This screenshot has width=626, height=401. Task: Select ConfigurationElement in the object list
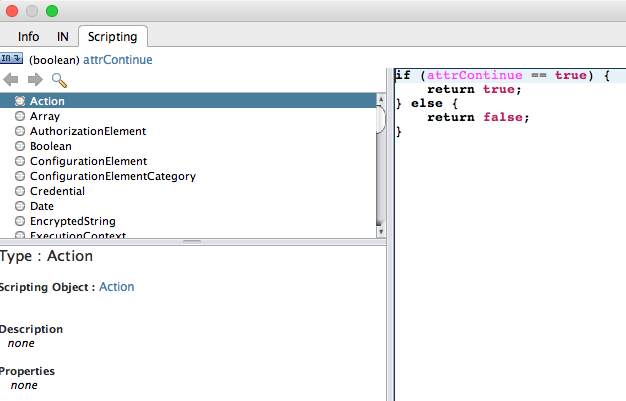click(x=88, y=161)
